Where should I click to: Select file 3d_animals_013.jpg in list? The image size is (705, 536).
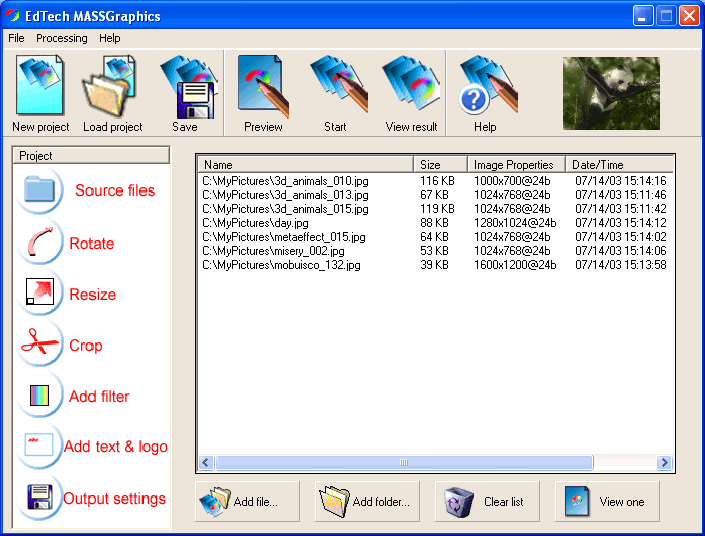click(x=285, y=195)
